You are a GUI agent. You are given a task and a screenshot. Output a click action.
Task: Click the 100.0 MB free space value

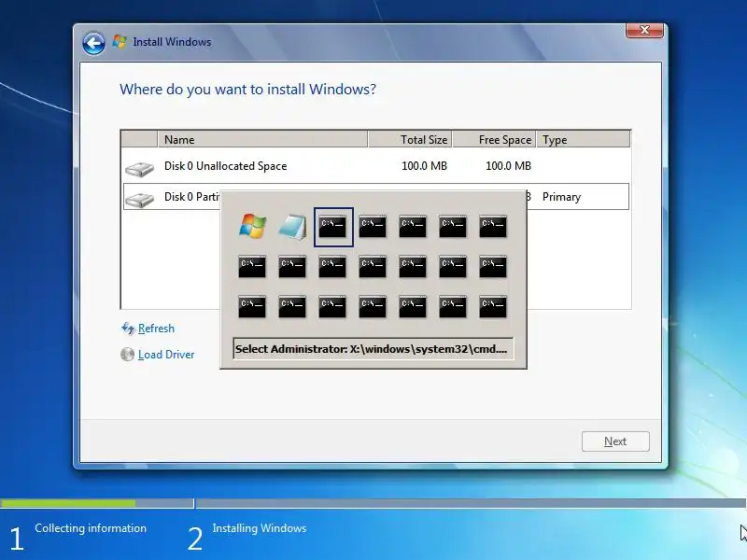coord(508,166)
